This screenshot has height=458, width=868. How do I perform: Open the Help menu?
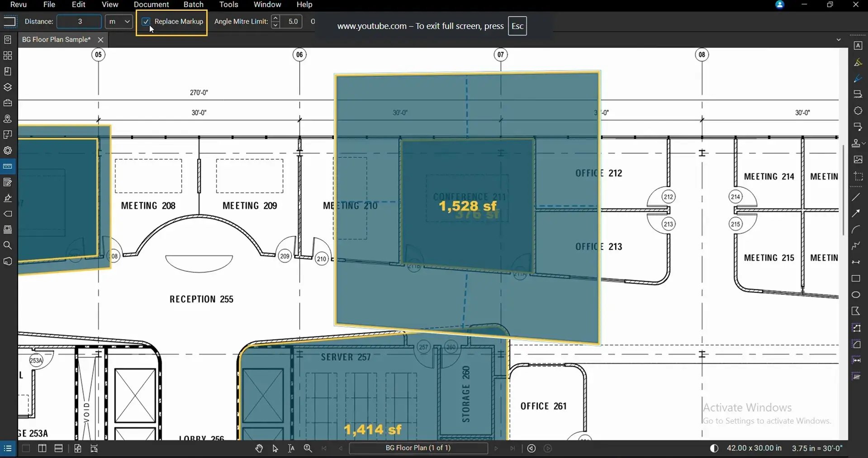pyautogui.click(x=304, y=5)
